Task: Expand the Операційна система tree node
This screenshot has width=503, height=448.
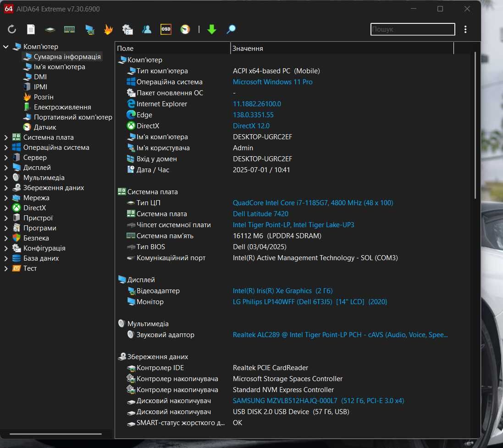Action: coord(6,148)
